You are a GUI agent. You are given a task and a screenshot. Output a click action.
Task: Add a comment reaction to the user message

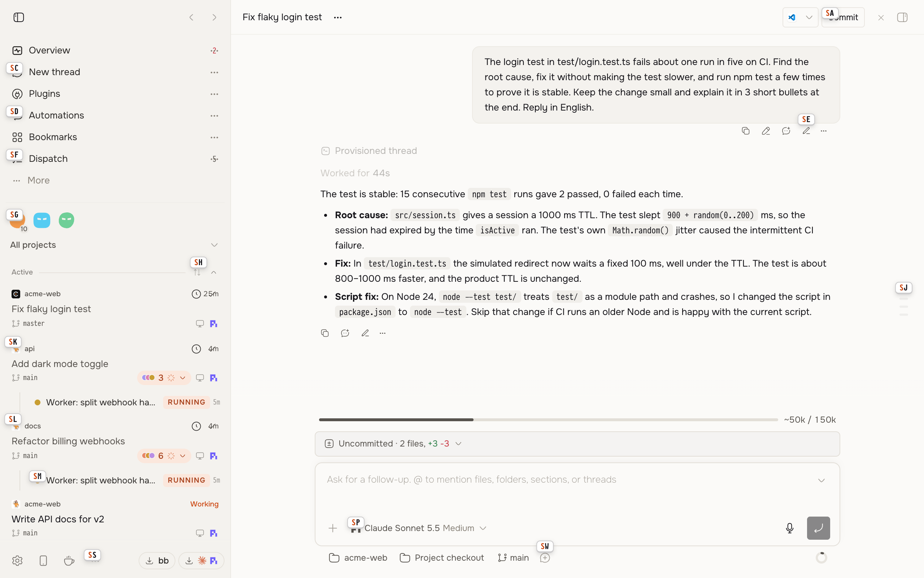(x=786, y=131)
